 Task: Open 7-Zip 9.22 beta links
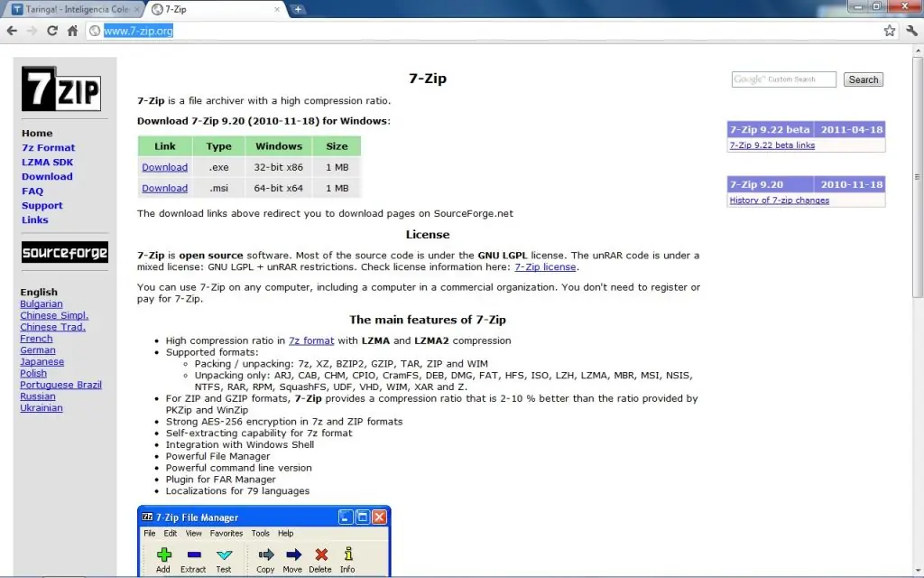tap(772, 145)
